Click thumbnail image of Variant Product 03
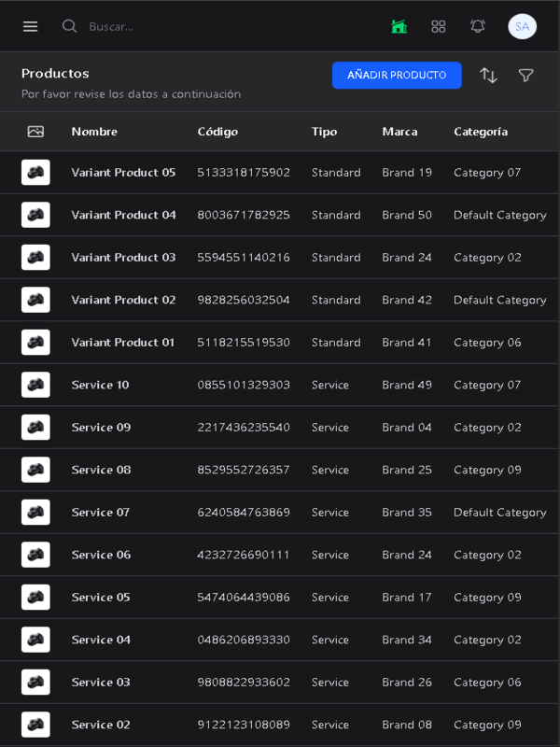Screen dimensions: 560x747 pos(35,258)
